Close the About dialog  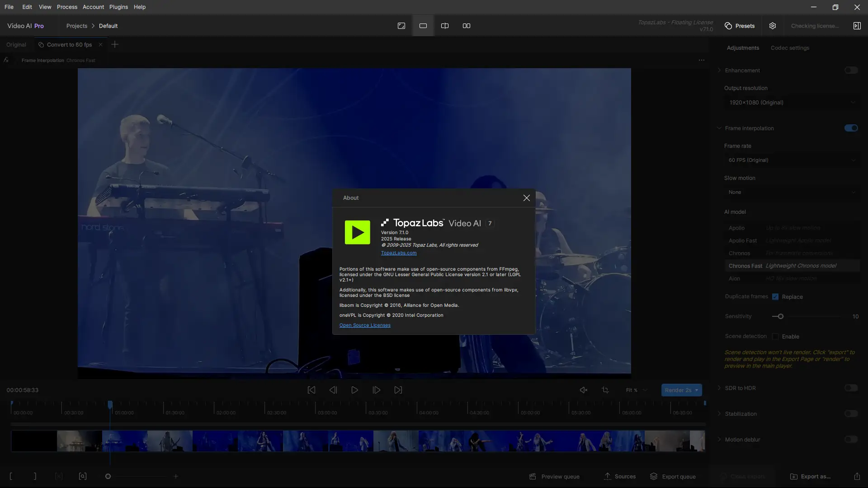(x=527, y=198)
